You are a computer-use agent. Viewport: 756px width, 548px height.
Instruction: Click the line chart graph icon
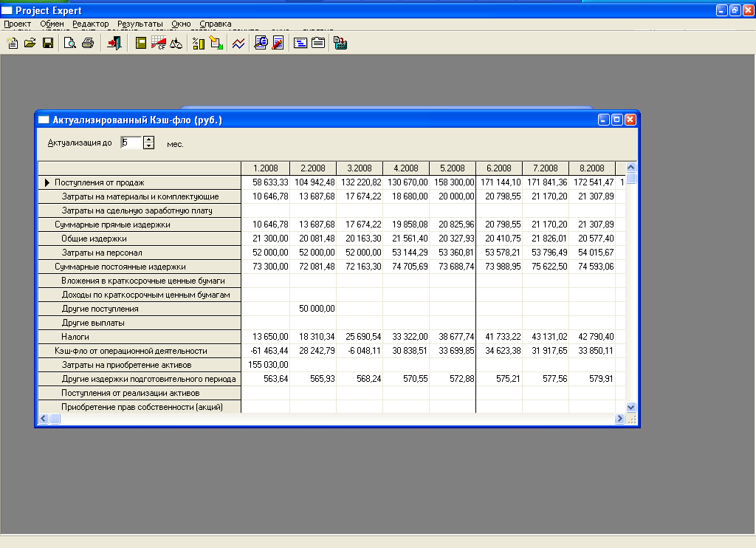click(x=238, y=44)
